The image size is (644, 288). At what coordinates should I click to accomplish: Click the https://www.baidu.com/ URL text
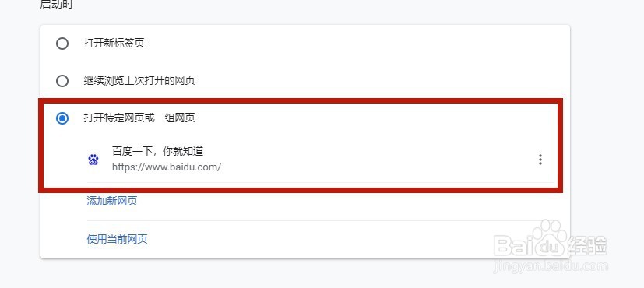coord(167,167)
